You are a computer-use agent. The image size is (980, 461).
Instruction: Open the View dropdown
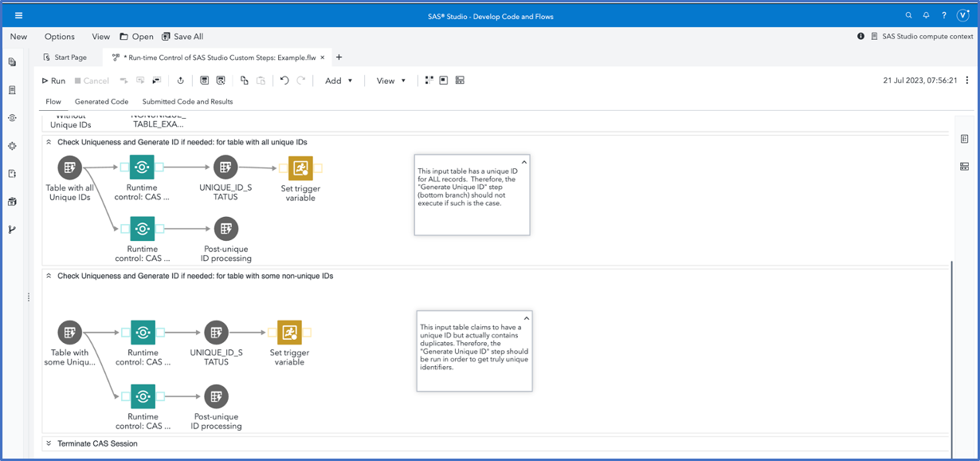coord(389,80)
